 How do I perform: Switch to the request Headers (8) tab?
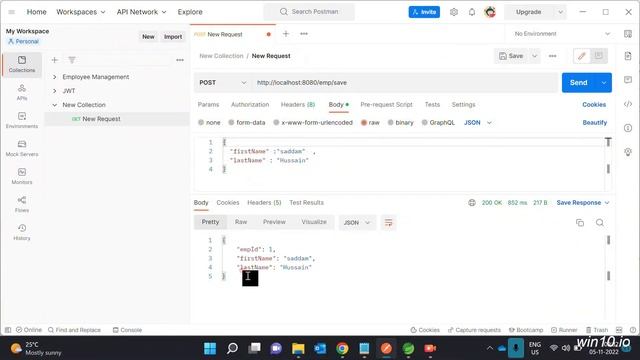(298, 104)
